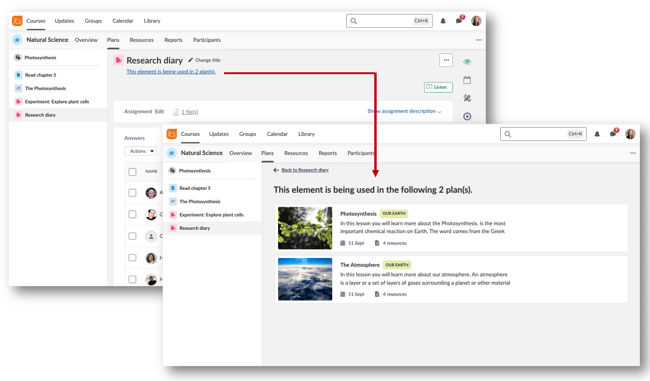
Task: Click the search magnifier in back window
Action: pyautogui.click(x=354, y=21)
